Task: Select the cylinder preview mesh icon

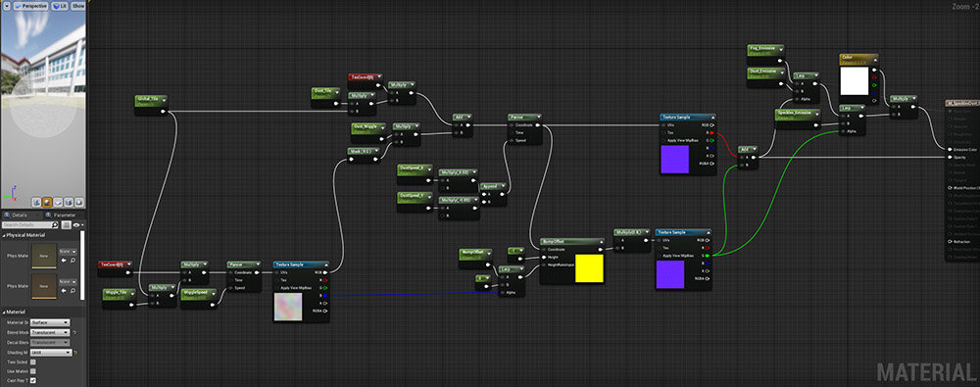Action: (37, 203)
